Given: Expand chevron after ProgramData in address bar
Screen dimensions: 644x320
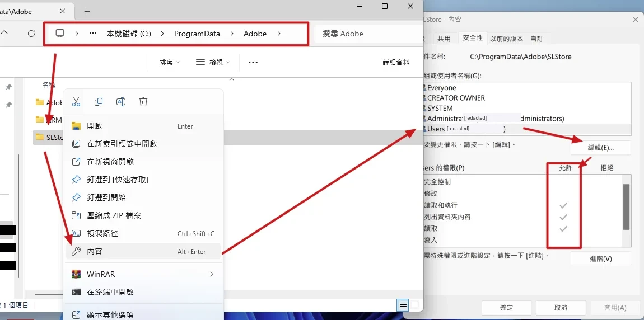Looking at the screenshot, I should pos(232,34).
